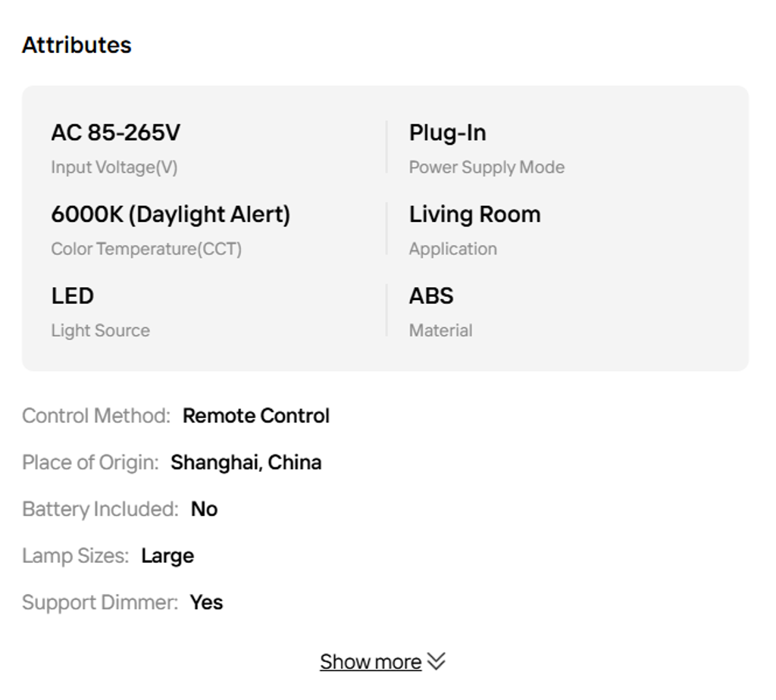Click the Attributes section heading
The image size is (776, 700).
(x=77, y=45)
